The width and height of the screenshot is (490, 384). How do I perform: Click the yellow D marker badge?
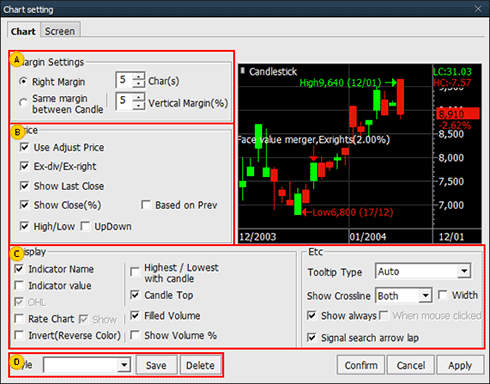[x=17, y=362]
